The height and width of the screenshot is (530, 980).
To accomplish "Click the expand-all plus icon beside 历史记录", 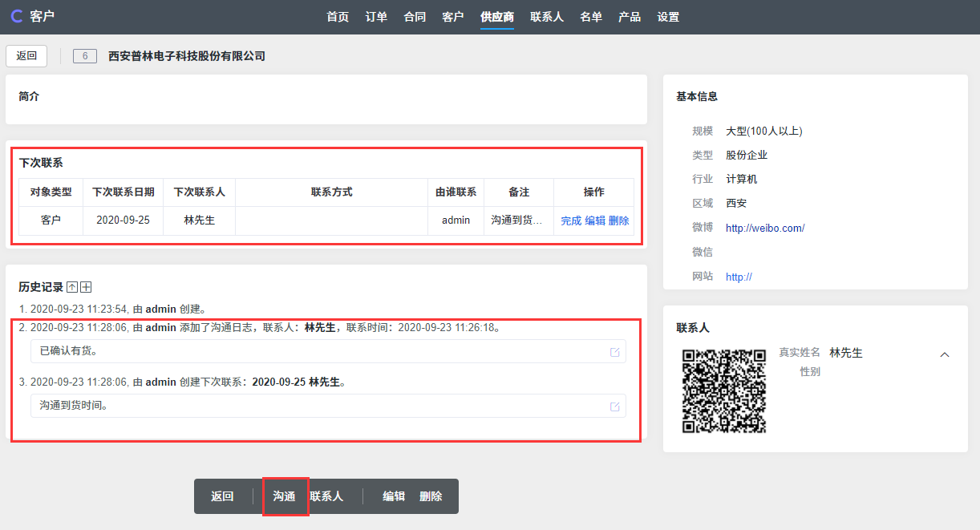I will point(87,287).
